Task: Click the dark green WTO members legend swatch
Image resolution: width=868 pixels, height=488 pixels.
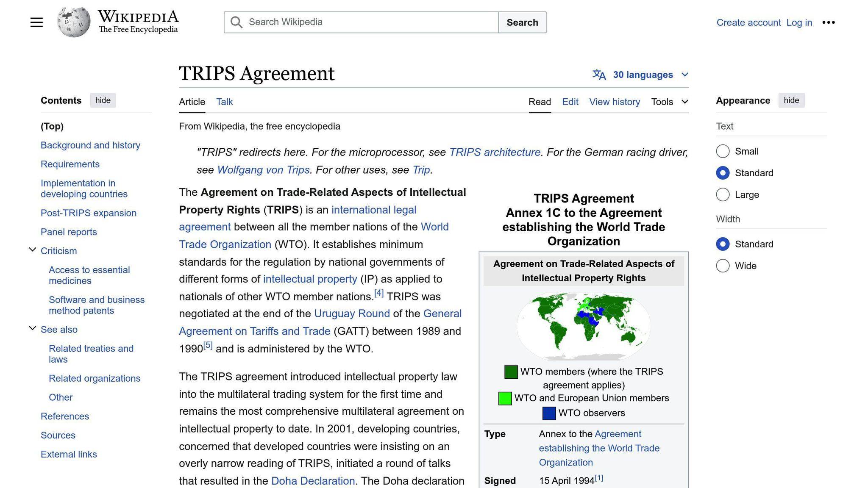Action: tap(511, 372)
